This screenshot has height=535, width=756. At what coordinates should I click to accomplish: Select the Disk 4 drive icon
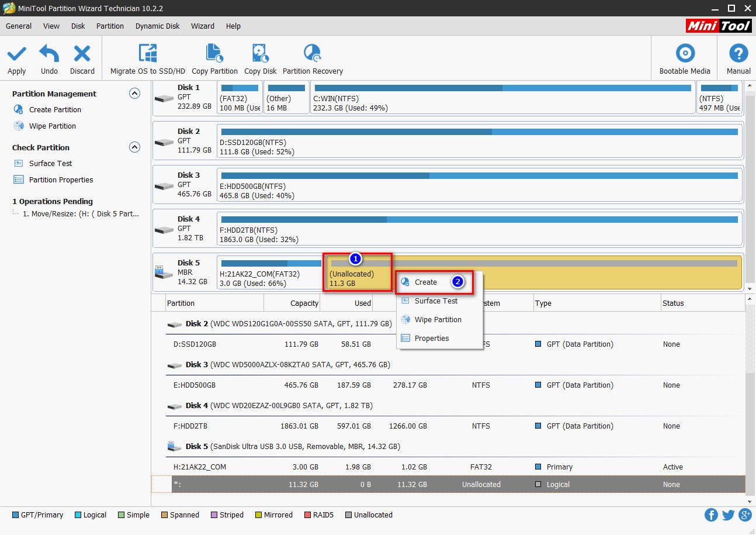(x=164, y=230)
